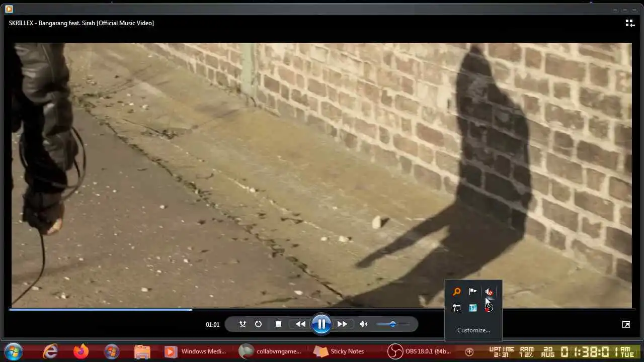
Task: Open the Windows Start orb
Action: click(x=14, y=351)
